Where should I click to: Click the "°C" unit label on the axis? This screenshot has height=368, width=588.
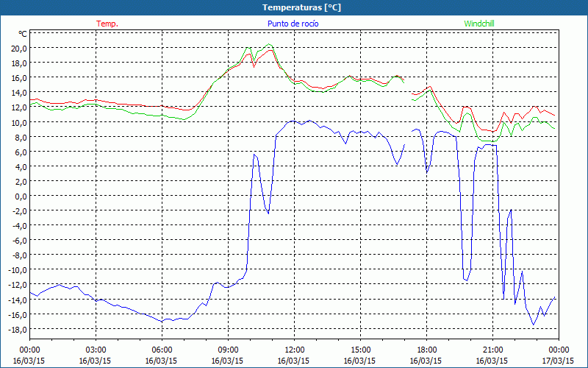(x=23, y=34)
